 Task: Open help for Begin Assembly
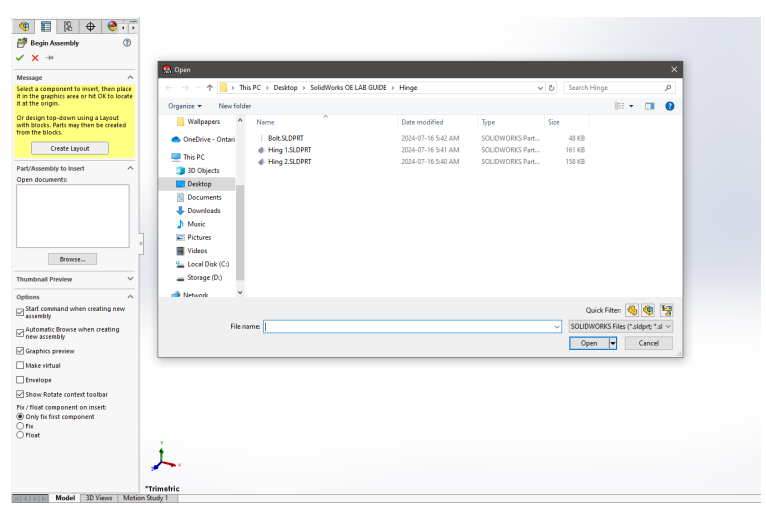point(127,43)
